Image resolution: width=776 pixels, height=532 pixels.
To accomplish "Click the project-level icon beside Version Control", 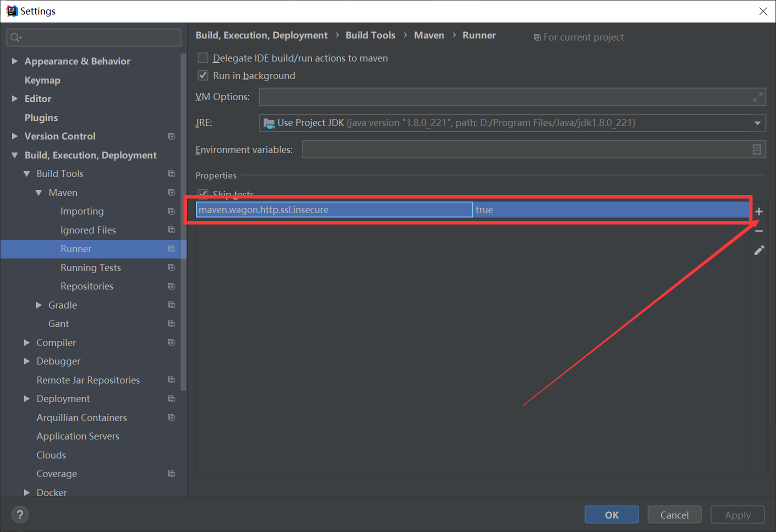I will (171, 136).
